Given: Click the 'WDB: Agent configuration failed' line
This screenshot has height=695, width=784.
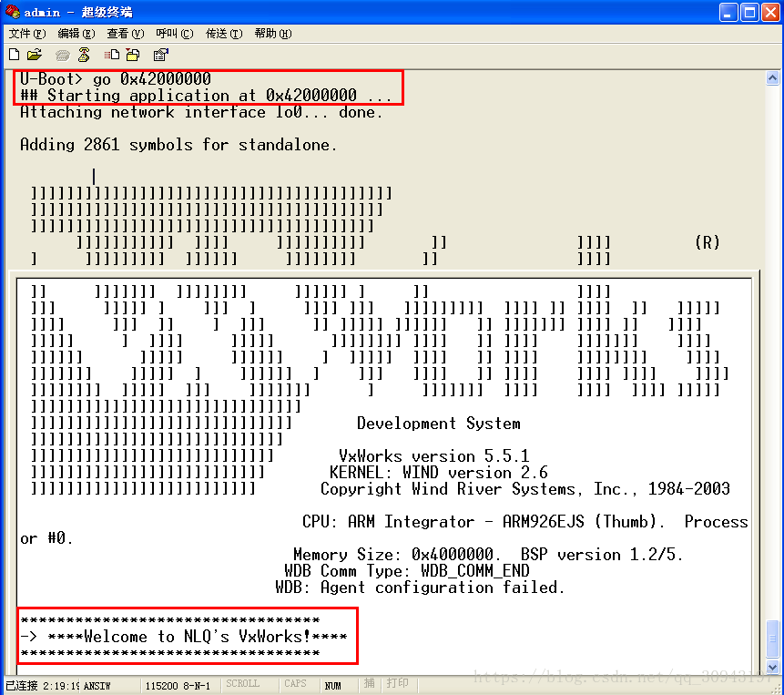Looking at the screenshot, I should pos(420,588).
